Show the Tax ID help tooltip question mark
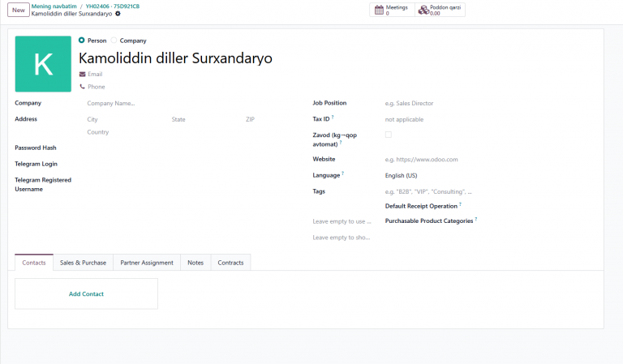The height and width of the screenshot is (364, 623). 333,117
